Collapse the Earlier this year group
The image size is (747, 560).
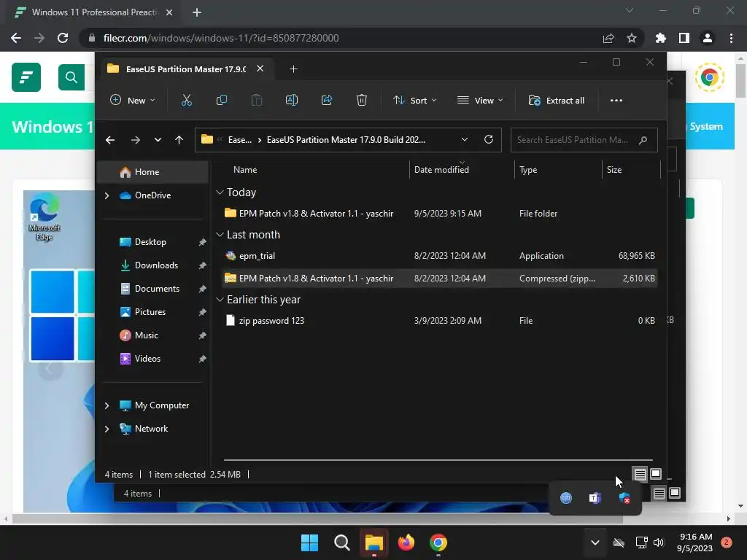[220, 300]
